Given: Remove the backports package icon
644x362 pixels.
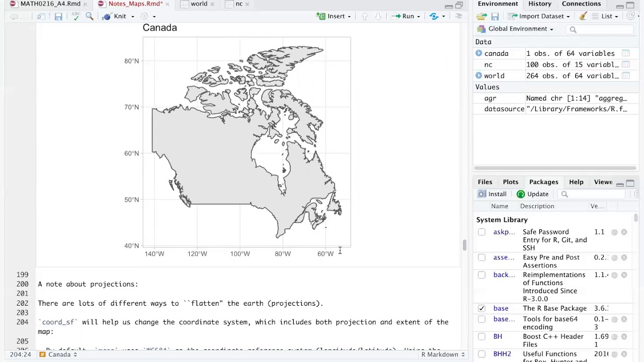Looking at the screenshot, I should pyautogui.click(x=624, y=275).
